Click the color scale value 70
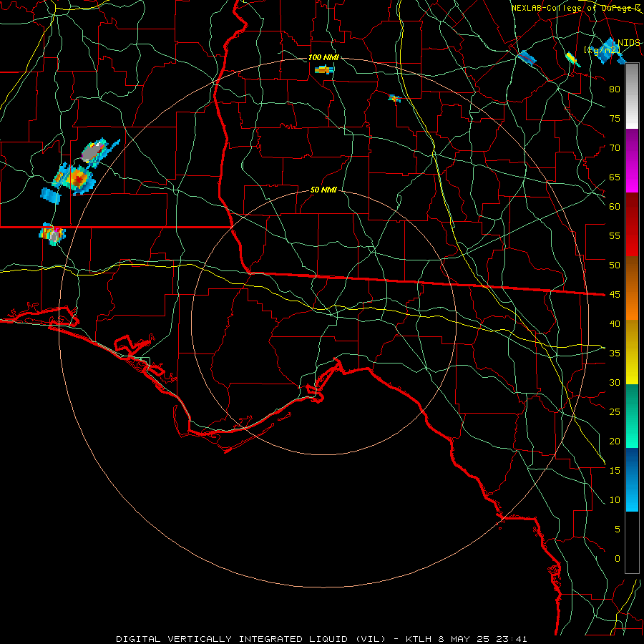The height and width of the screenshot is (644, 644). click(615, 148)
